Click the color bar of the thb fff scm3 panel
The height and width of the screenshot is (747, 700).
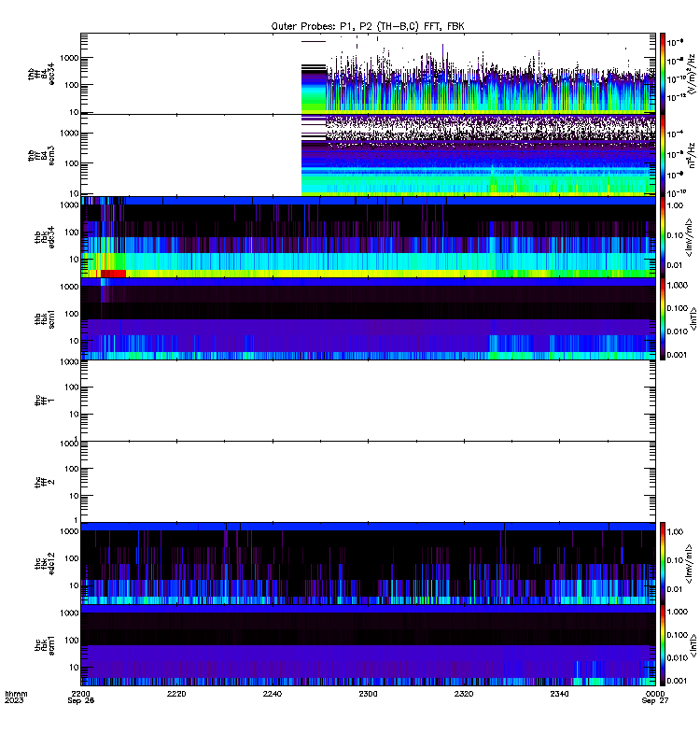pyautogui.click(x=663, y=155)
